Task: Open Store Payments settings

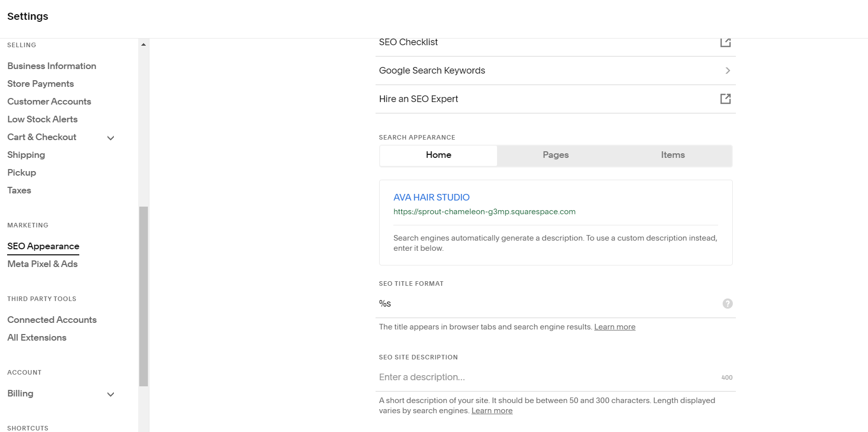Action: click(x=41, y=84)
